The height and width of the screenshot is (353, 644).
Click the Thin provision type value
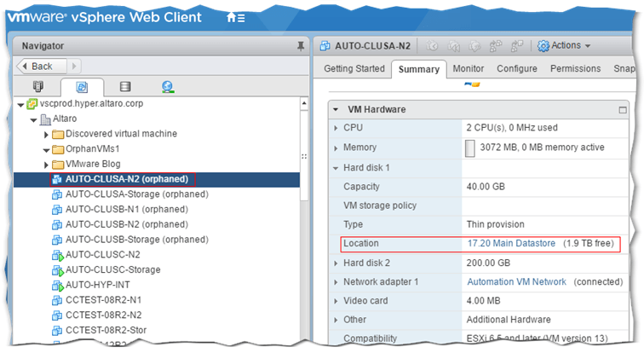495,224
